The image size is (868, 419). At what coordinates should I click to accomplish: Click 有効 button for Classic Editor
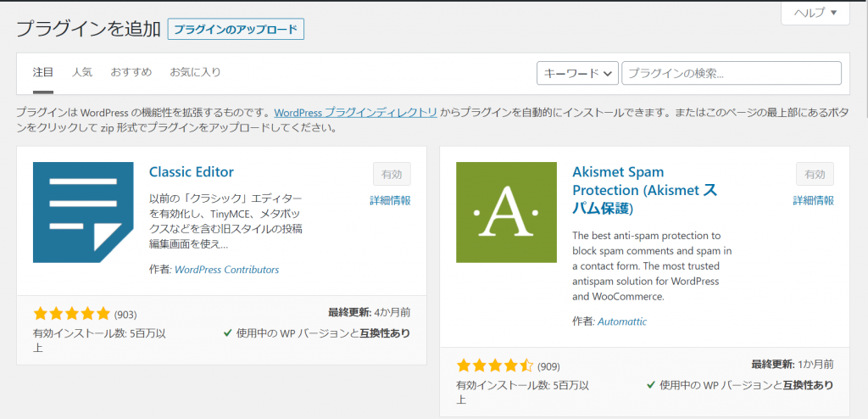tap(392, 174)
